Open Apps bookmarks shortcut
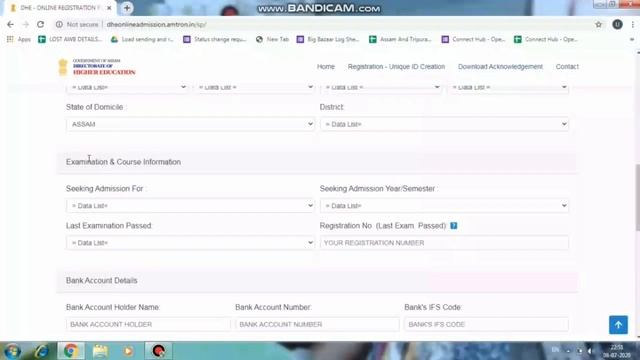The height and width of the screenshot is (360, 640). 19,39
